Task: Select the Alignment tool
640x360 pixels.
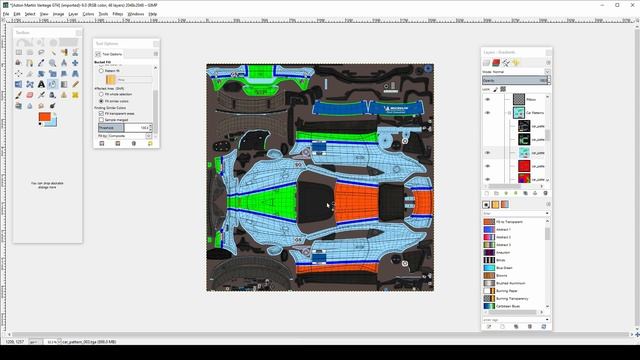Action: click(19, 74)
